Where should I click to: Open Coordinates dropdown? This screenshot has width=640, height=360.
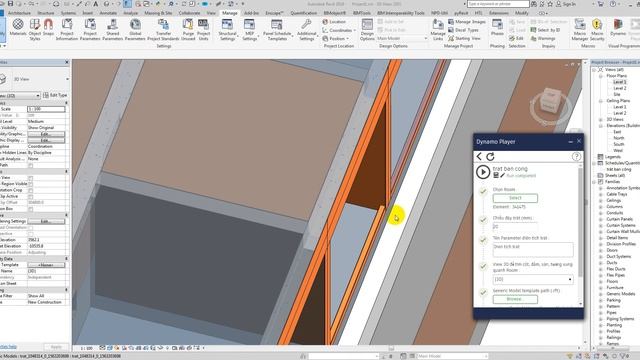click(x=339, y=30)
